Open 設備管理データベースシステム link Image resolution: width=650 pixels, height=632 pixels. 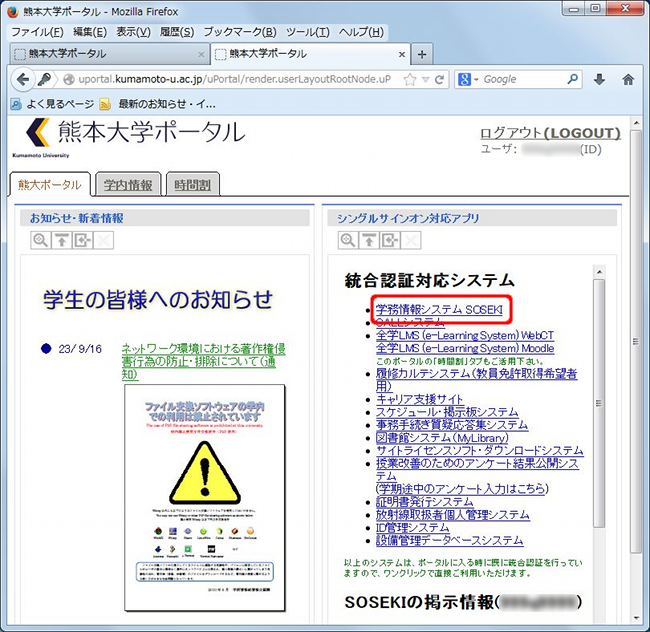click(449, 540)
